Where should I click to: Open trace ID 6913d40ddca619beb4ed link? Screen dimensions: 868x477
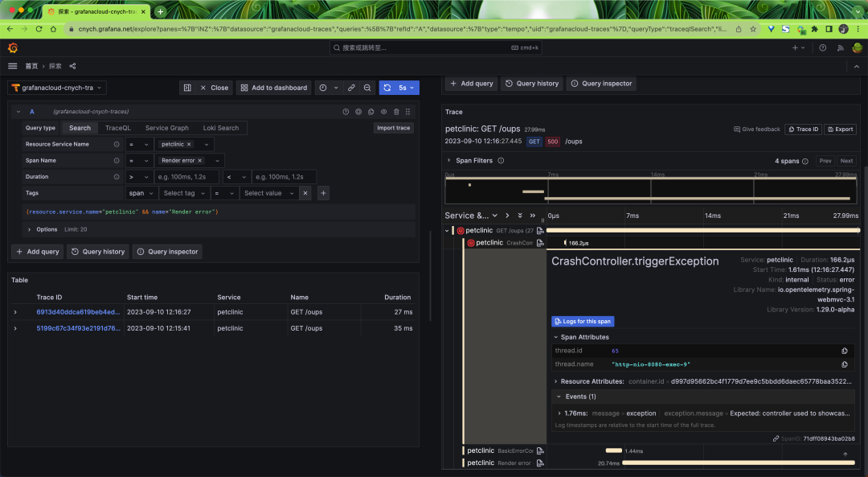point(77,312)
